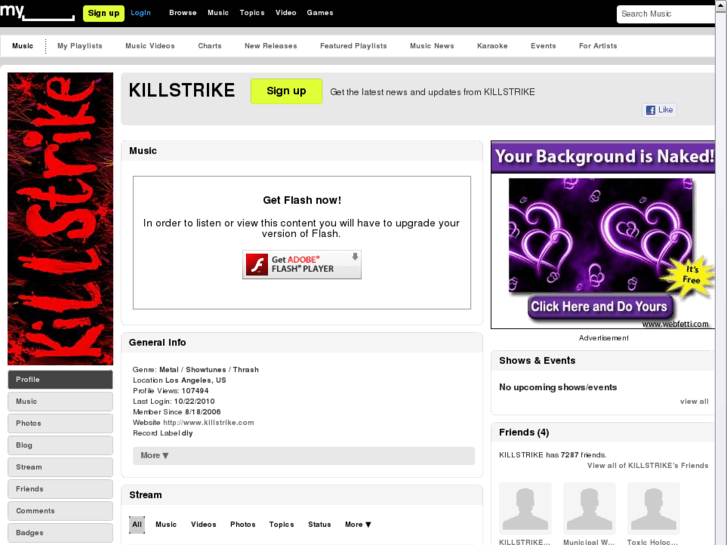Screen dimensions: 727x545
Task: Select the All stream filter
Action: tap(137, 525)
